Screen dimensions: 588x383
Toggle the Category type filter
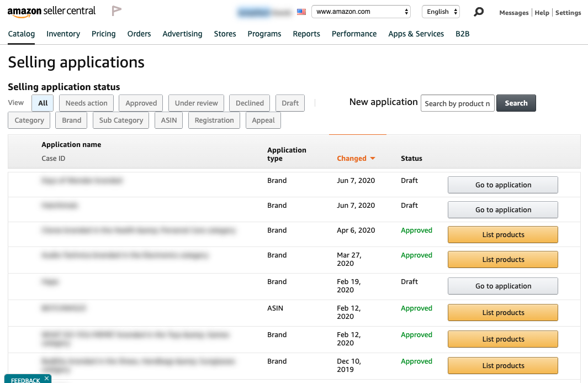pos(29,120)
